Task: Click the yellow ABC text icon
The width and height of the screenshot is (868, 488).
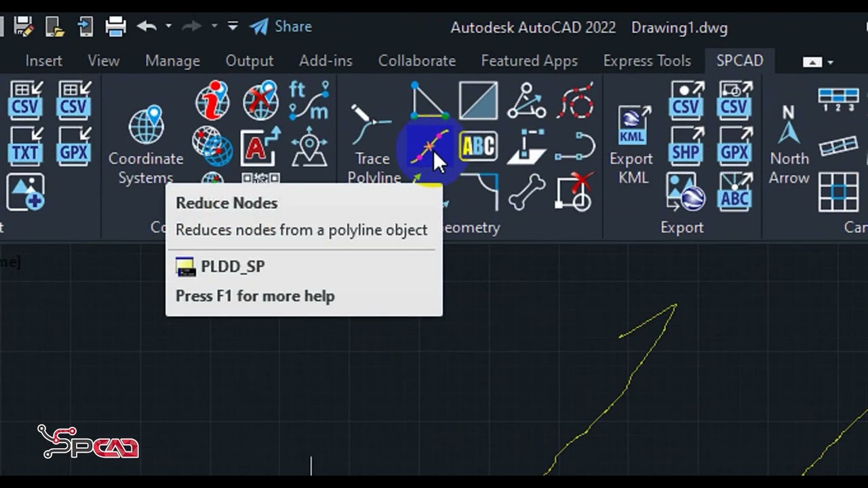Action: pyautogui.click(x=478, y=146)
